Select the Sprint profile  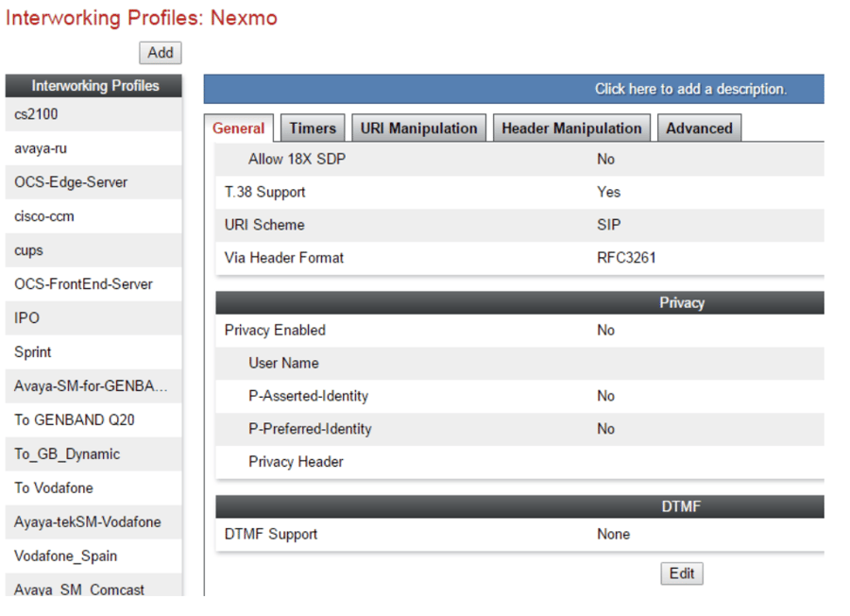coord(93,351)
